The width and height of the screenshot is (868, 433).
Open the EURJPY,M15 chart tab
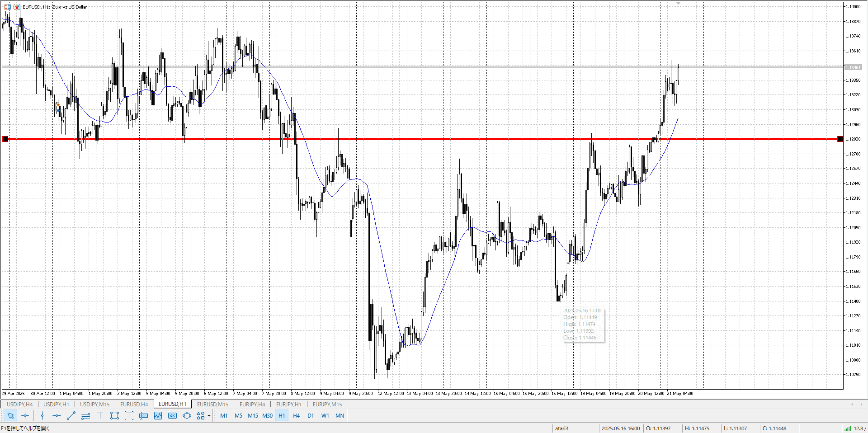(x=327, y=404)
